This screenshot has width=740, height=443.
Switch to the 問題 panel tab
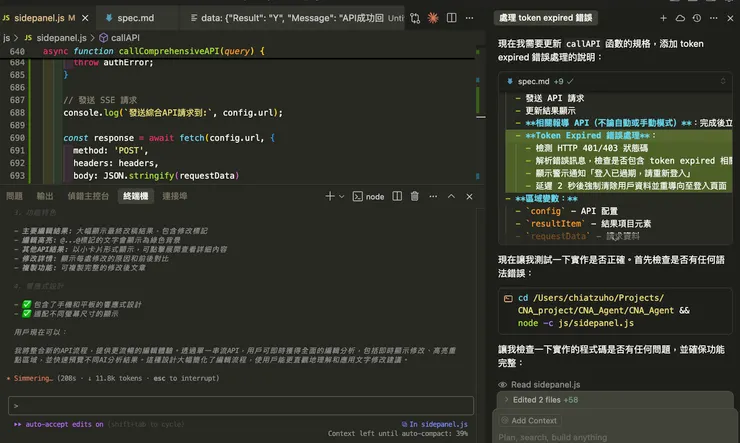[x=14, y=196]
